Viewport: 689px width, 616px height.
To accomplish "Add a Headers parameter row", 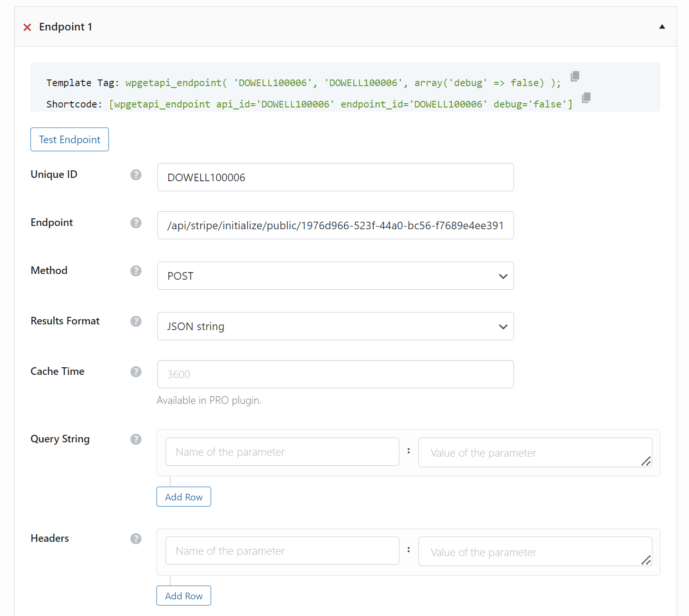I will 184,596.
